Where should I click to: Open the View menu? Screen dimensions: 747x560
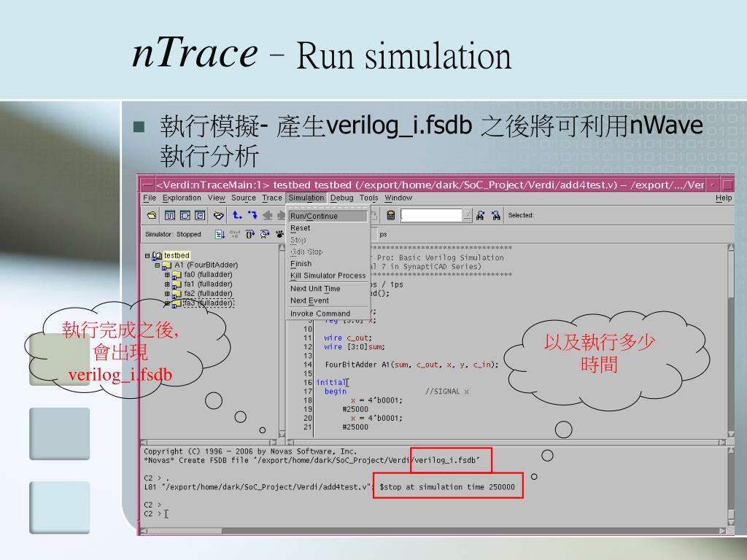[216, 198]
